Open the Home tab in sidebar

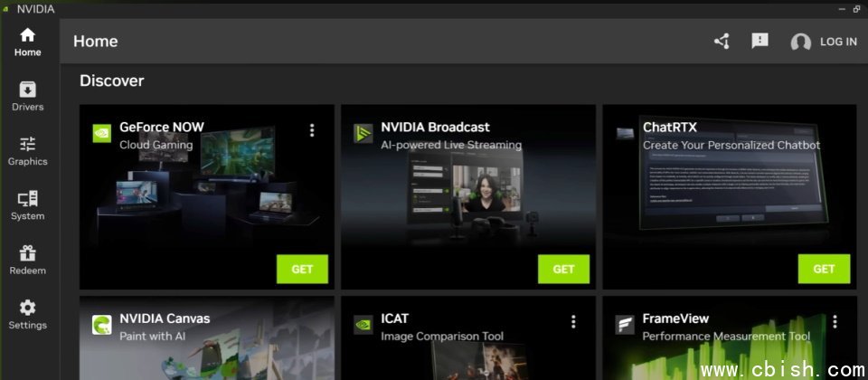coord(28,43)
